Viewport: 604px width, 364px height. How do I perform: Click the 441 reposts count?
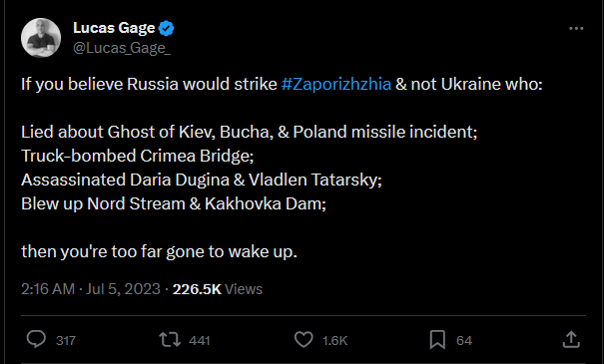(x=200, y=340)
